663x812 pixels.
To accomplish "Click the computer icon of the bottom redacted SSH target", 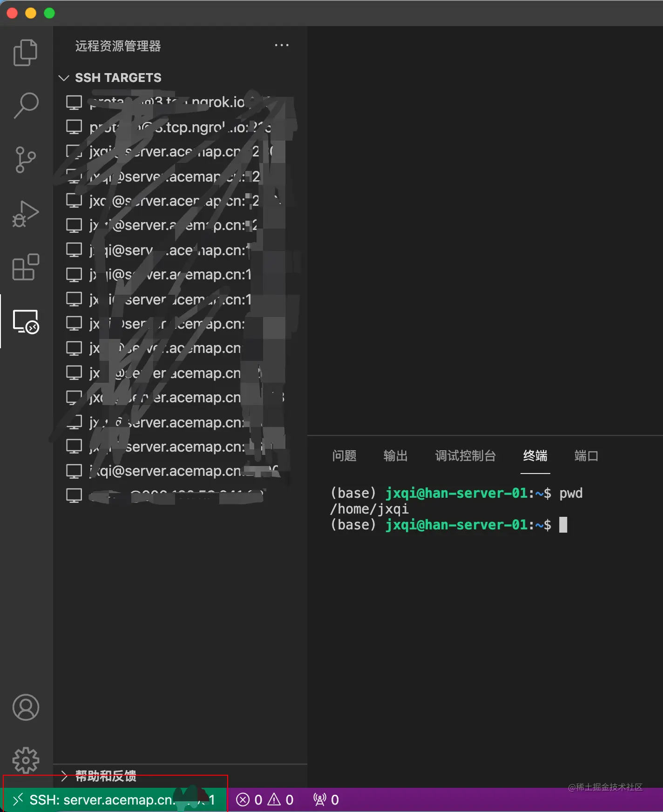I will click(74, 495).
